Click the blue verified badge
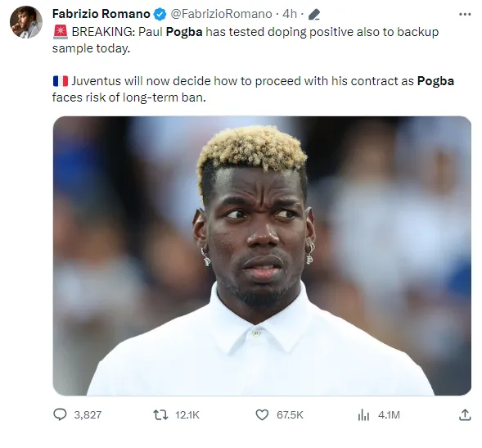Image resolution: width=482 pixels, height=448 pixels. click(160, 14)
